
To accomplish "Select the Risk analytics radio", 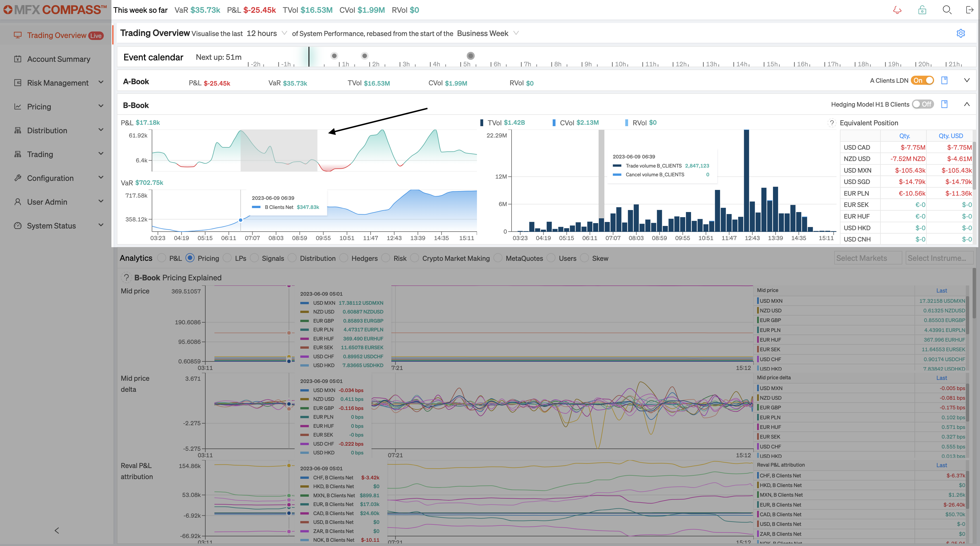I will click(386, 258).
